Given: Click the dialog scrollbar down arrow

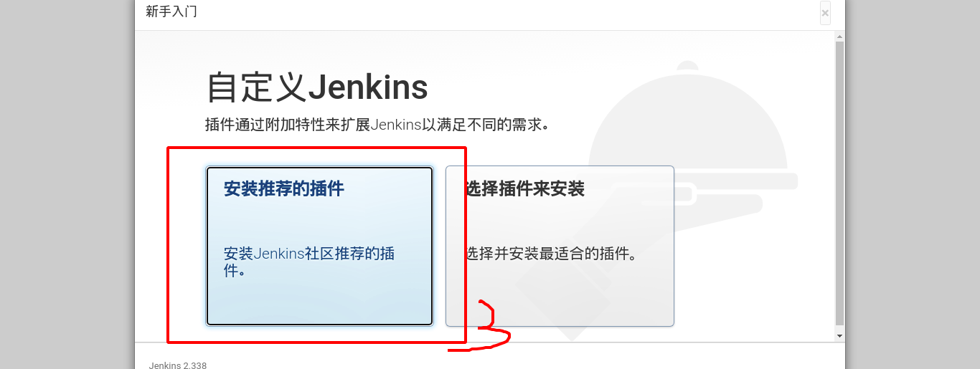Looking at the screenshot, I should pyautogui.click(x=839, y=335).
